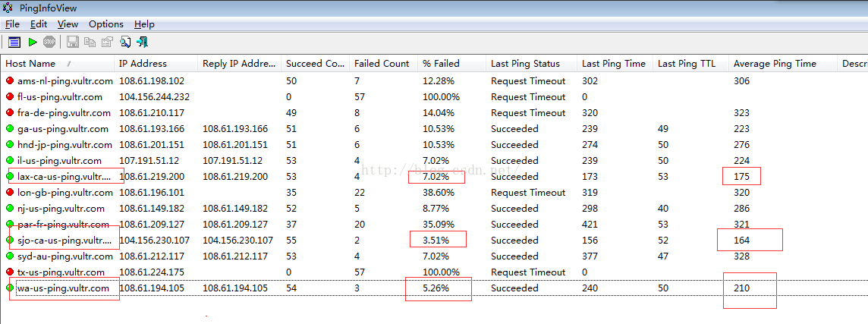Screen dimensions: 868x324
Task: Click the Exit door toolbar icon
Action: point(143,42)
